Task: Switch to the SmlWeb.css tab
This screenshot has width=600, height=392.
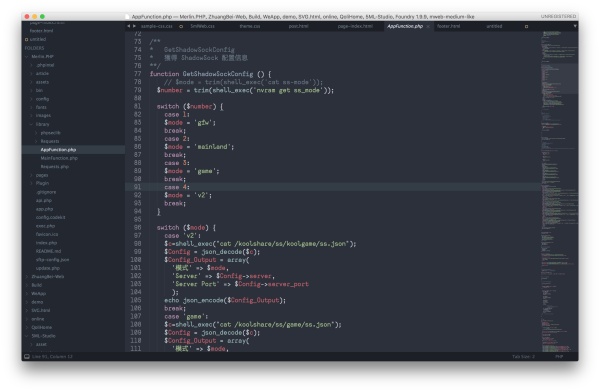Action: 202,26
